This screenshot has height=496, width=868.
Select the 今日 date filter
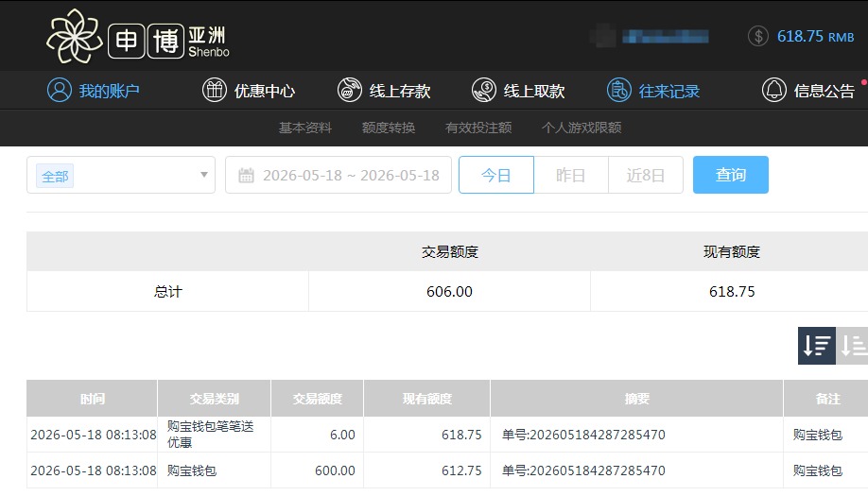(496, 175)
